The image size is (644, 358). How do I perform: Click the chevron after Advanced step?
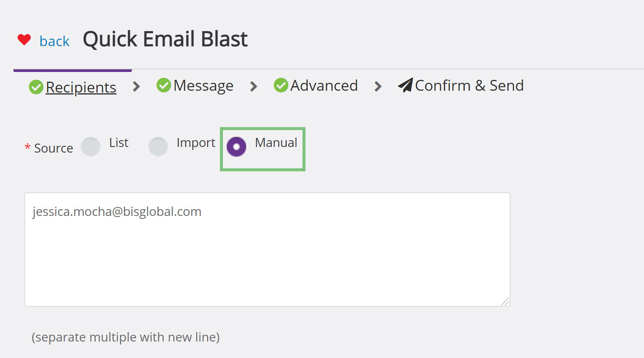pyautogui.click(x=378, y=87)
